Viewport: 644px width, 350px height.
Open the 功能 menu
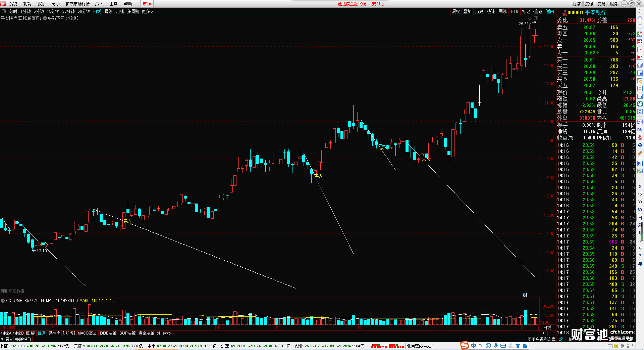point(28,4)
